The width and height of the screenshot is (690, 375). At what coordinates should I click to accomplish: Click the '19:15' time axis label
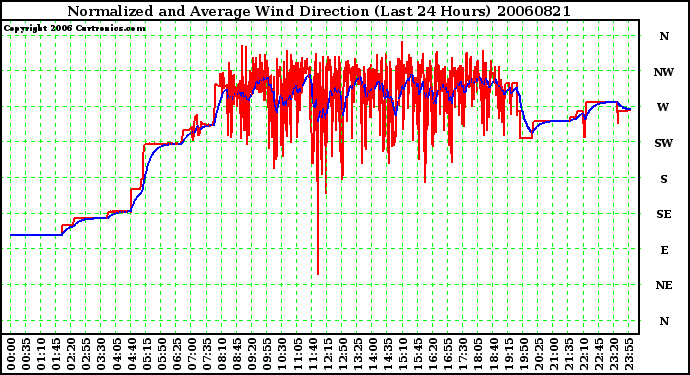pyautogui.click(x=508, y=354)
